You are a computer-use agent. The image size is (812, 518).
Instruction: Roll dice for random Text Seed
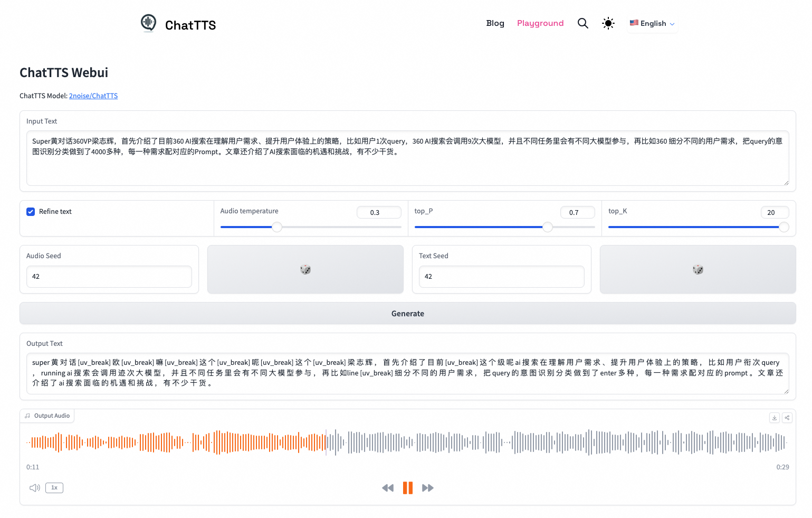[698, 269]
